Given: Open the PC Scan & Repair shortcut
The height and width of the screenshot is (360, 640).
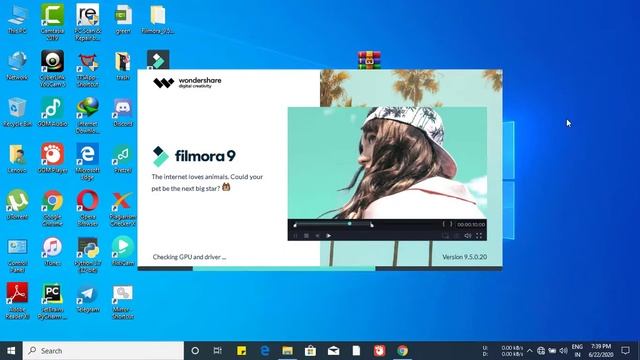Looking at the screenshot, I should point(87,22).
